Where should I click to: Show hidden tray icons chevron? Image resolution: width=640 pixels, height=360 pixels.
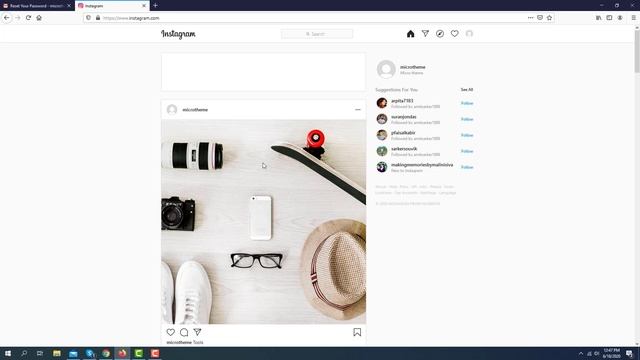[x=581, y=353]
